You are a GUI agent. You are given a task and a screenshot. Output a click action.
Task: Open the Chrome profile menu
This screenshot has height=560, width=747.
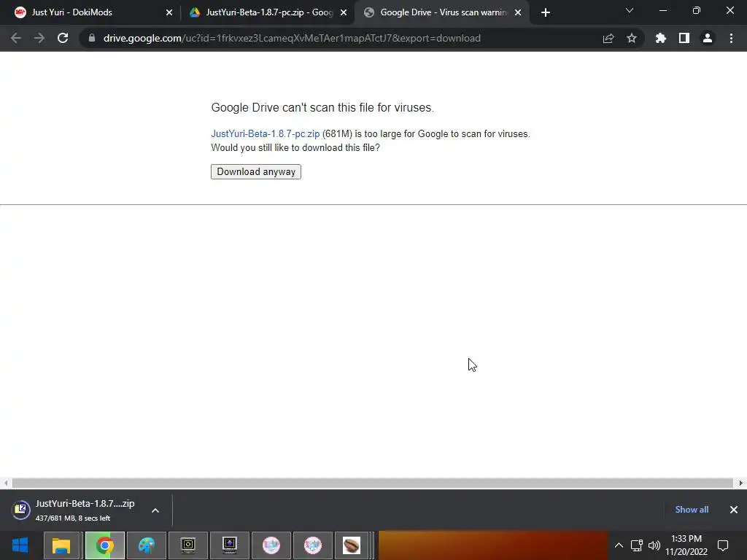click(x=708, y=38)
